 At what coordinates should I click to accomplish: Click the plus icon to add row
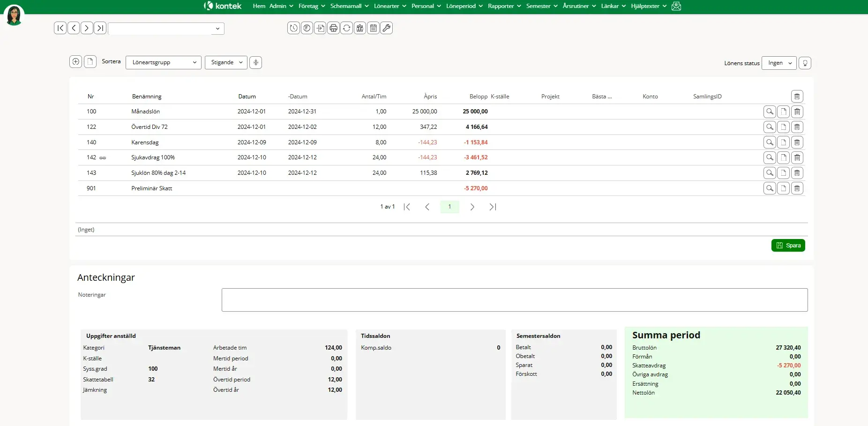pos(75,62)
